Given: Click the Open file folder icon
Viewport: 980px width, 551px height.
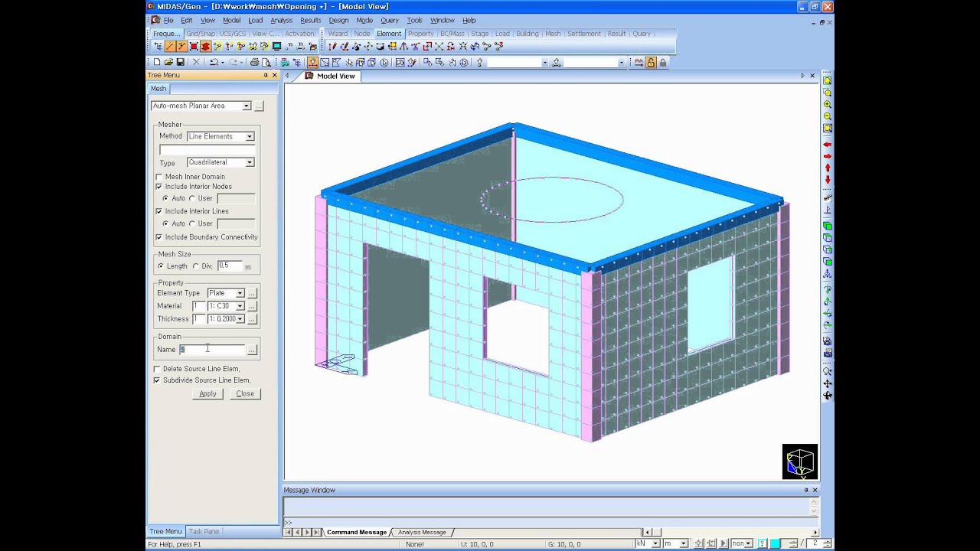Looking at the screenshot, I should click(168, 62).
